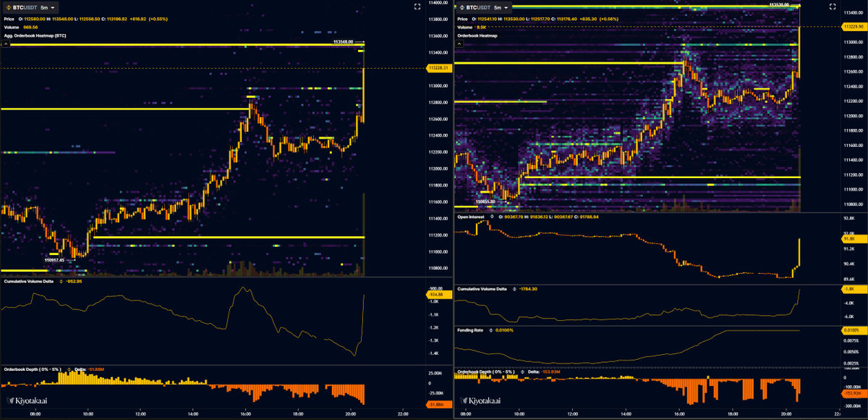This screenshot has height=420, width=868.
Task: Collapse indicator legend in left chart
Action: pyautogui.click(x=4, y=43)
